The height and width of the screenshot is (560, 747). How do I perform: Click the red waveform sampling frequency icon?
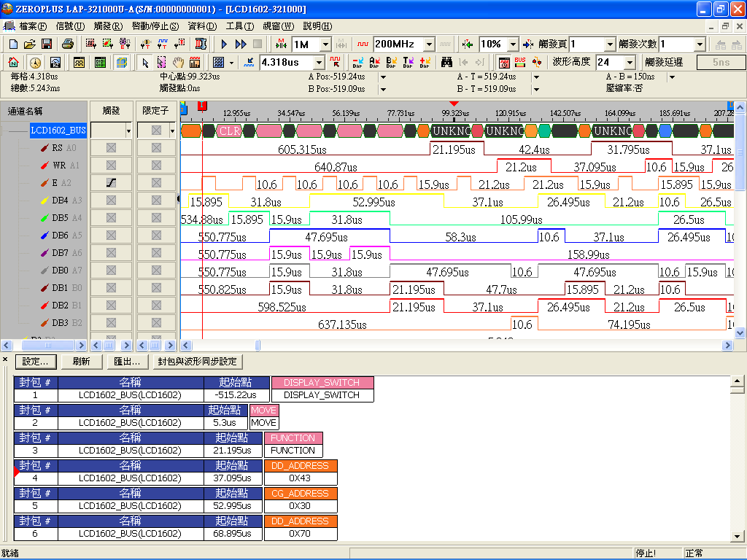click(363, 44)
